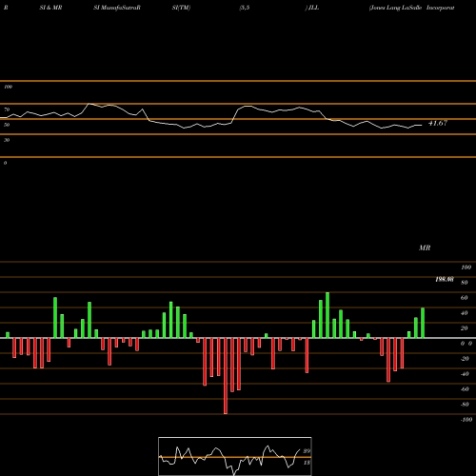The image size is (476, 476).
Task: Click the SI MunafaSutraR header text
Action: [x=117, y=8]
